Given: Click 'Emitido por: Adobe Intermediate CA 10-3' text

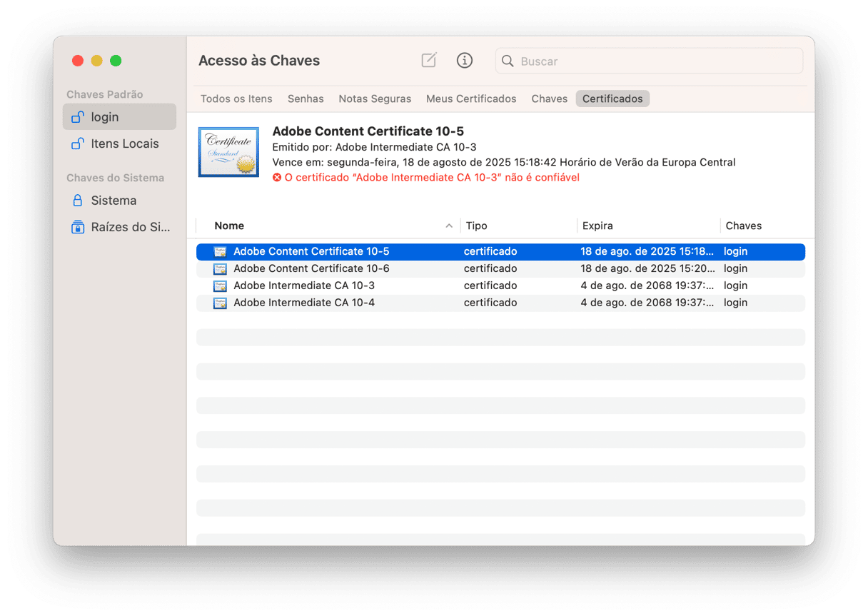Looking at the screenshot, I should point(374,147).
